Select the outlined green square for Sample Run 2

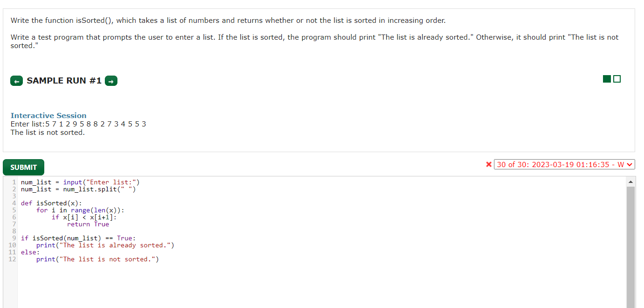click(x=617, y=78)
